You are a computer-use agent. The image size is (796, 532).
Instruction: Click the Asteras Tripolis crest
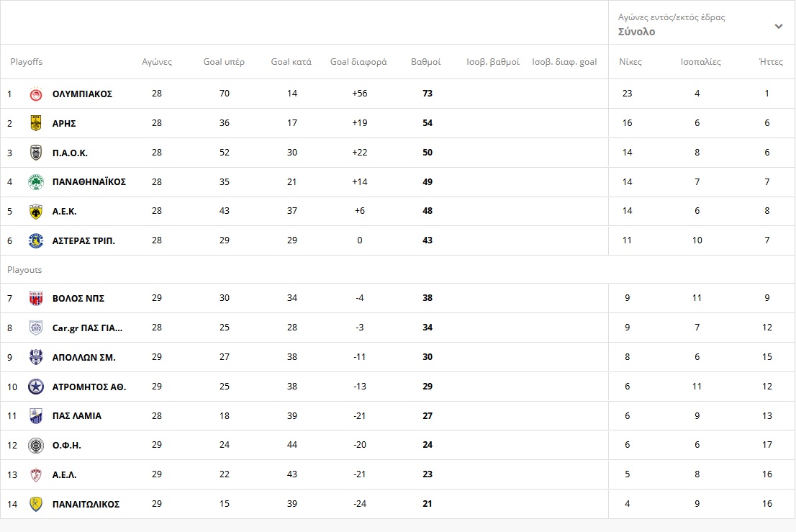click(35, 240)
